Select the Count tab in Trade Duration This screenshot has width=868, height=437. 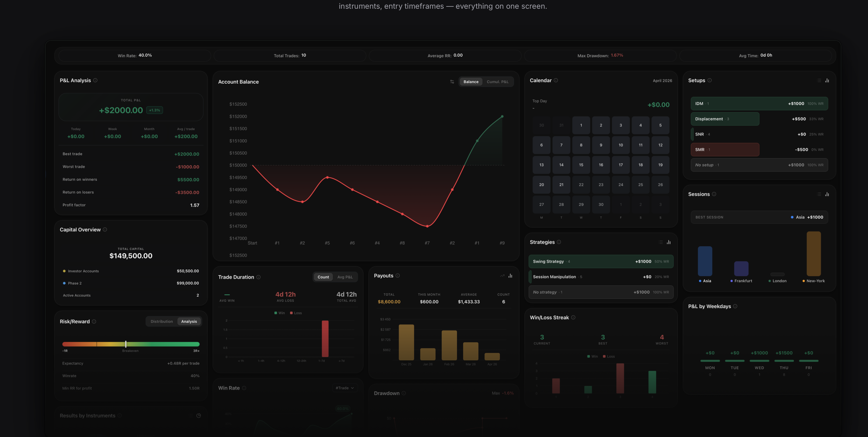(x=323, y=277)
